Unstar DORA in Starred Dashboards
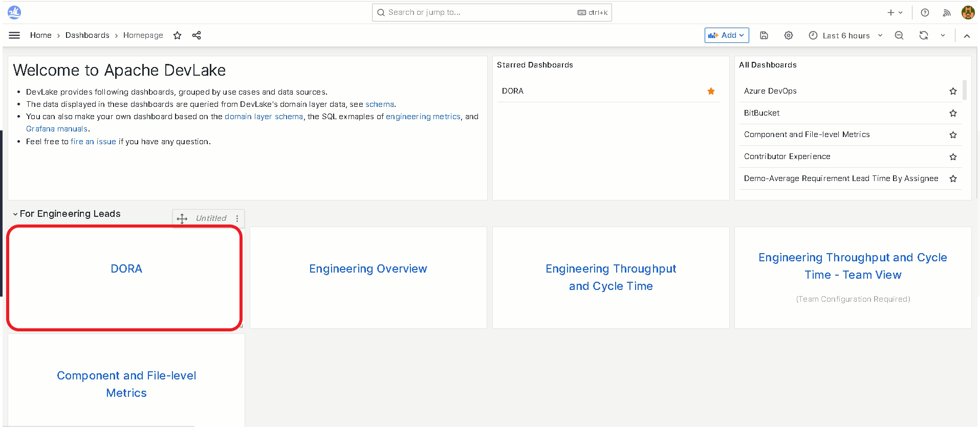Viewport: 980px width, 427px height. 711,91
